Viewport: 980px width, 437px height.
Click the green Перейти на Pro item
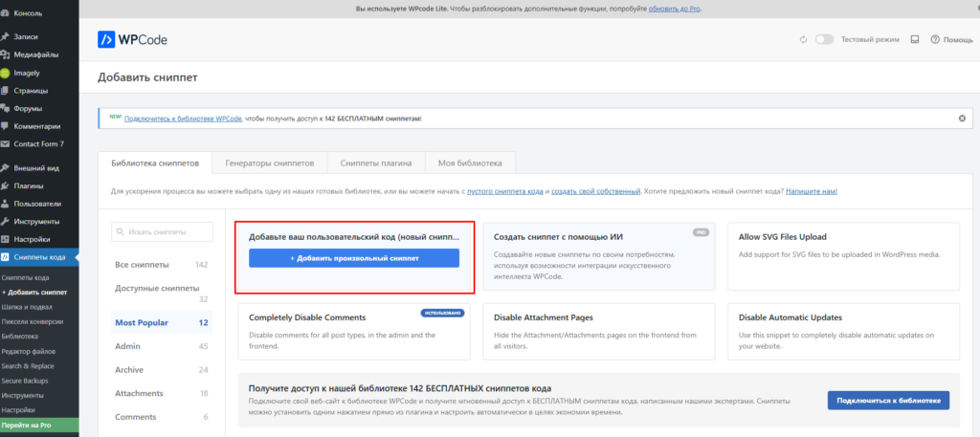point(39,426)
